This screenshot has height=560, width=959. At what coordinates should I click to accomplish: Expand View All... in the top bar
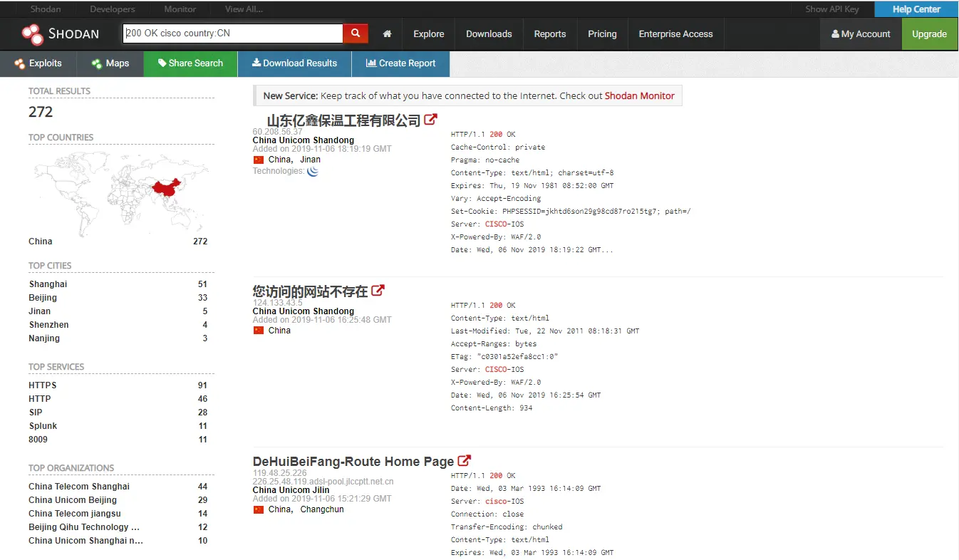pyautogui.click(x=244, y=9)
